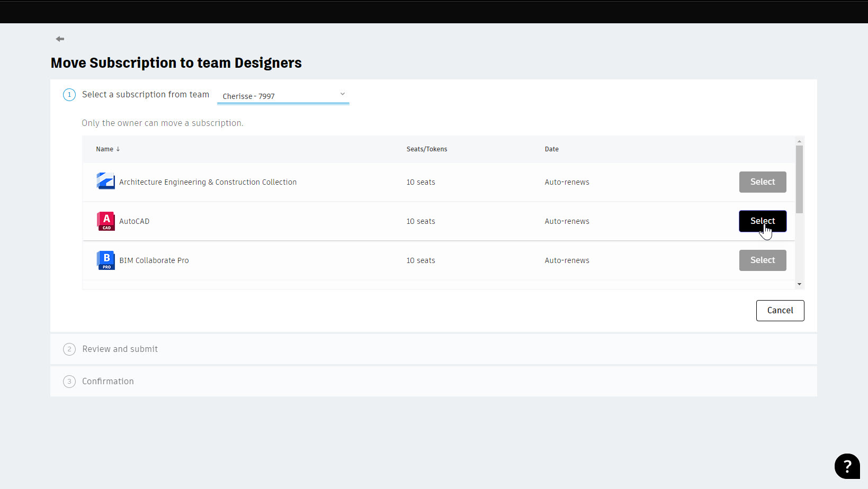Click the subscription list scrollbar thumb
868x489 pixels.
pos(799,179)
